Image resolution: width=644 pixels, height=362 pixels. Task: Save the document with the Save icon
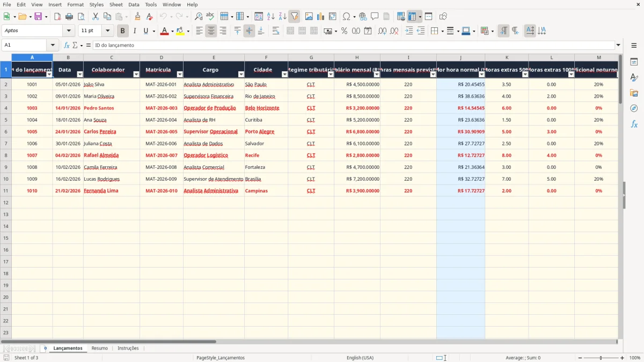pyautogui.click(x=38, y=17)
